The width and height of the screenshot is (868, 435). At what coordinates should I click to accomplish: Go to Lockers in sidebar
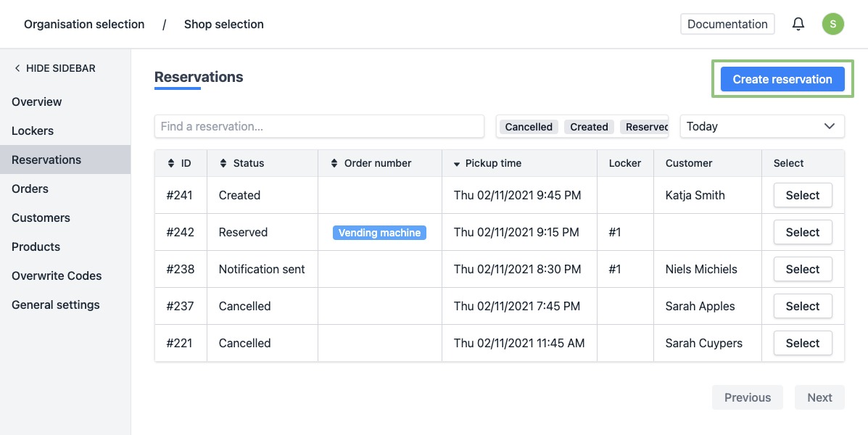33,130
